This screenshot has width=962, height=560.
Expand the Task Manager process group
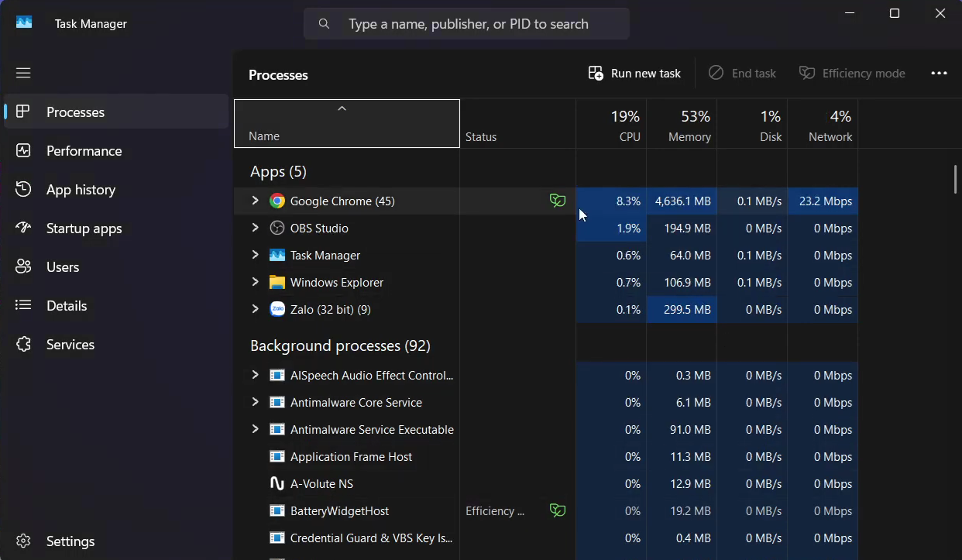(255, 255)
